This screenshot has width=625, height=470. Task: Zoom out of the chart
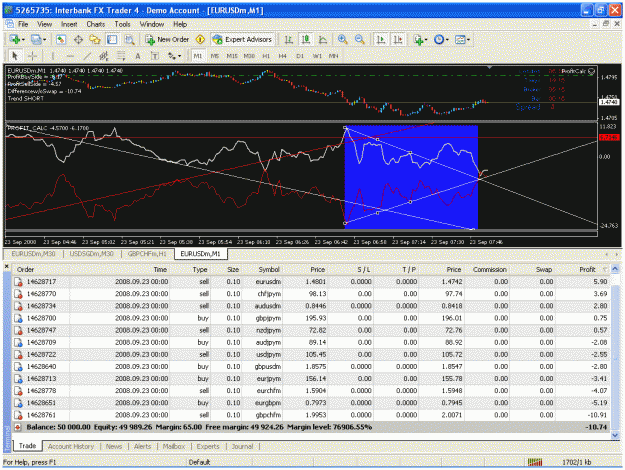pos(360,39)
